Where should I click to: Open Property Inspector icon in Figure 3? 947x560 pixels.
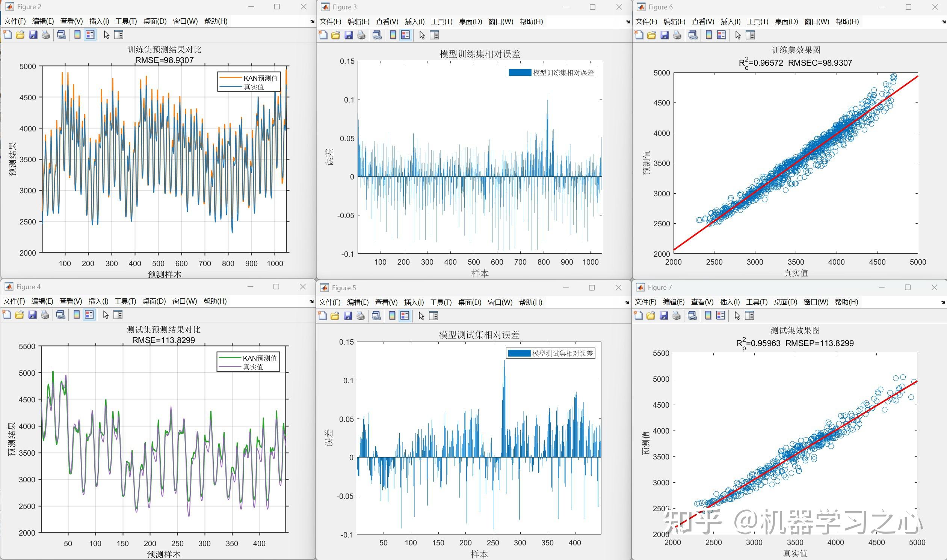[434, 35]
